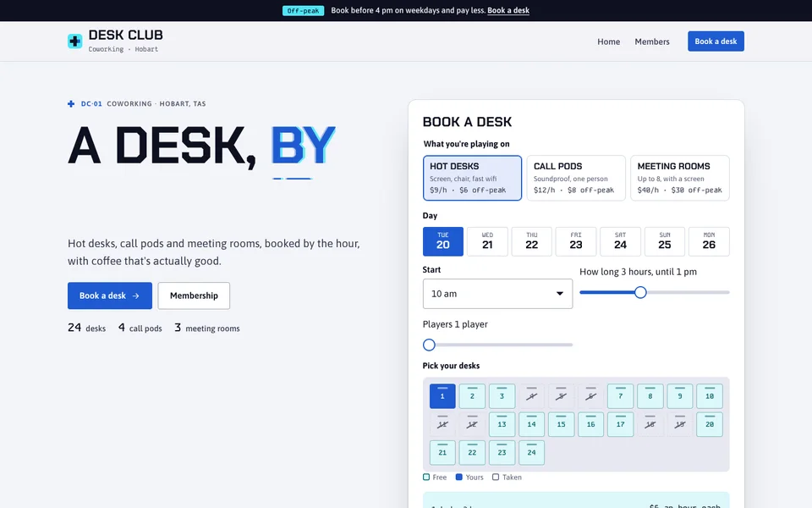Choose Thu 22 as the day

[532, 241]
